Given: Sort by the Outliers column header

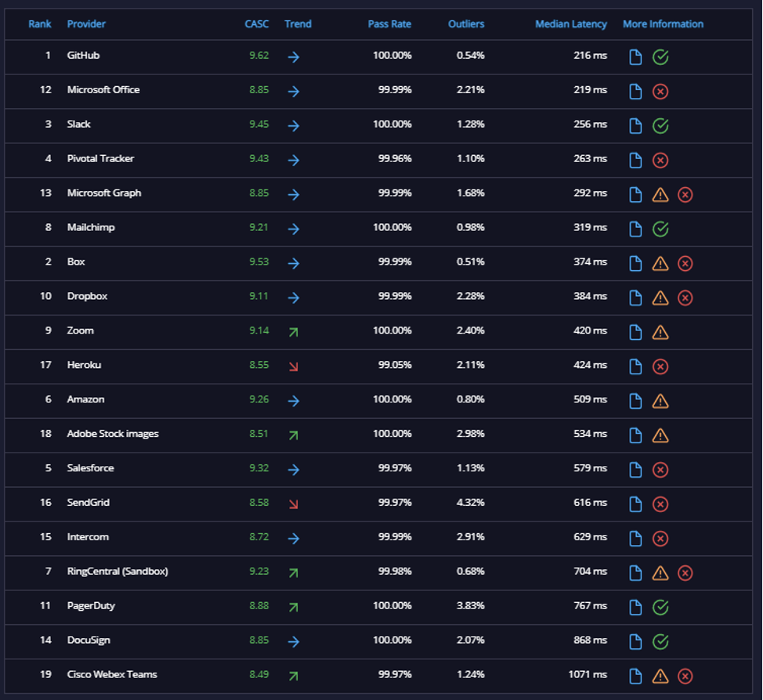Looking at the screenshot, I should coord(466,23).
